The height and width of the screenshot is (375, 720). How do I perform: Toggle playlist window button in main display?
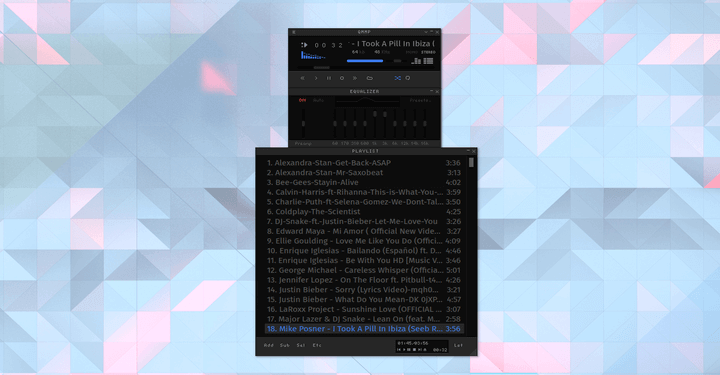point(428,61)
